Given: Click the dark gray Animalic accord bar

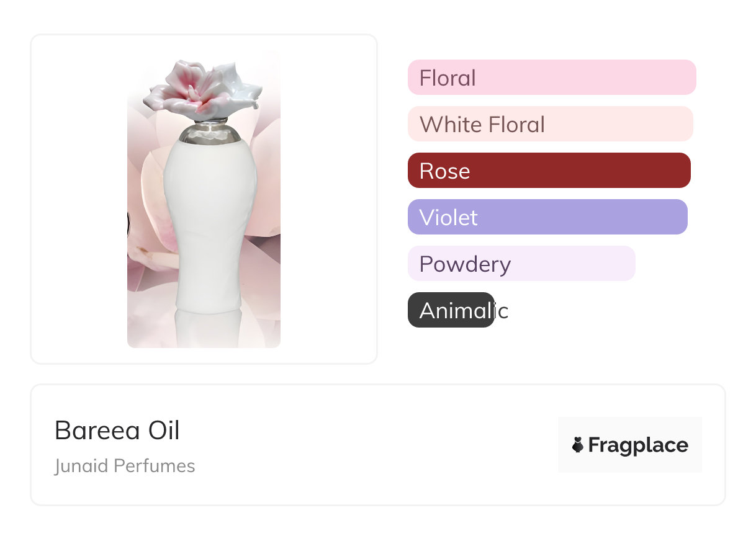Looking at the screenshot, I should (x=451, y=310).
